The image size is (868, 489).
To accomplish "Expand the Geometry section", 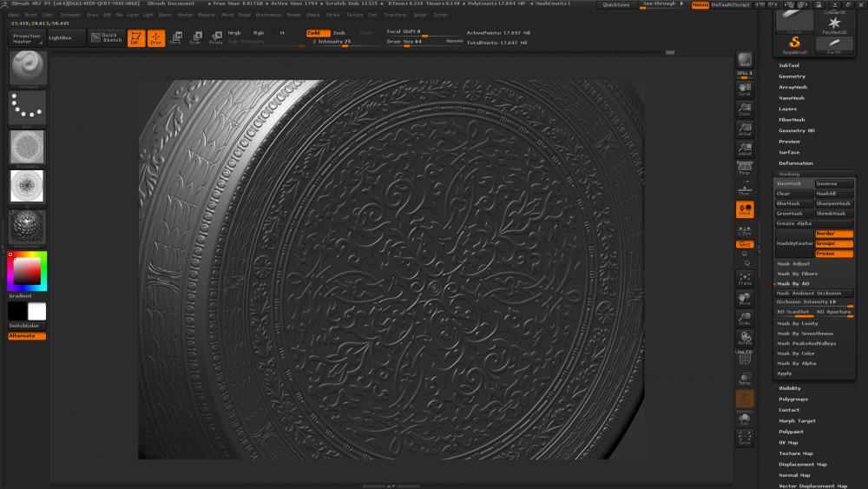I will [792, 76].
